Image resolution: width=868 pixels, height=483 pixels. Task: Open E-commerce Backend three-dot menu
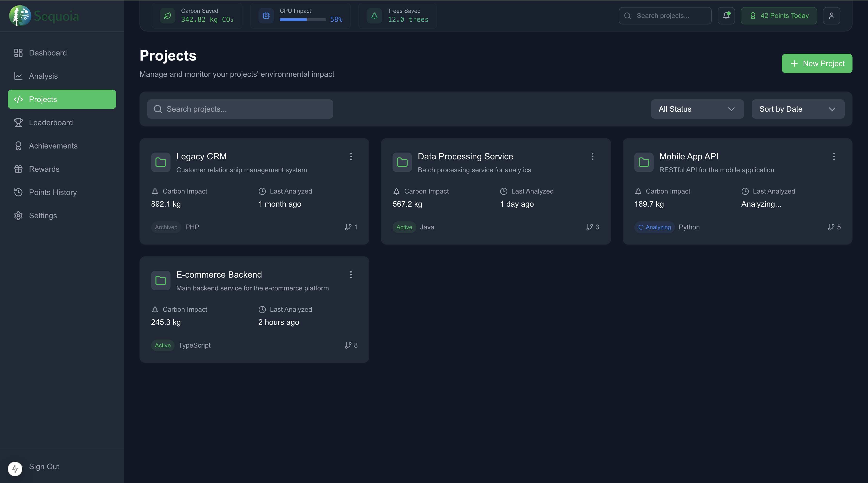[351, 275]
